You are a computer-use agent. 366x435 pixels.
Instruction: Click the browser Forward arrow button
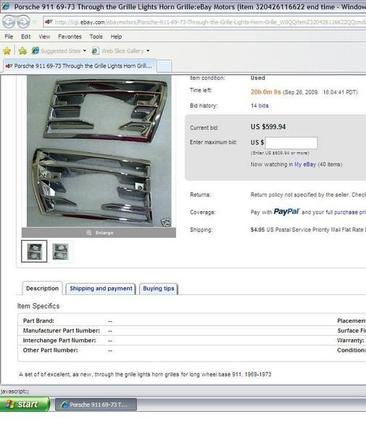[x=23, y=22]
